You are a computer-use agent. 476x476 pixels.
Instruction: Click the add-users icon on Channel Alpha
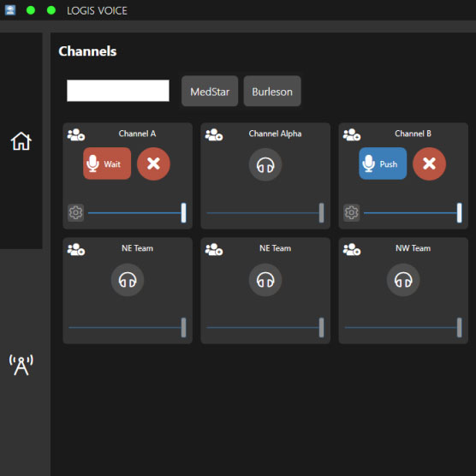coord(214,134)
